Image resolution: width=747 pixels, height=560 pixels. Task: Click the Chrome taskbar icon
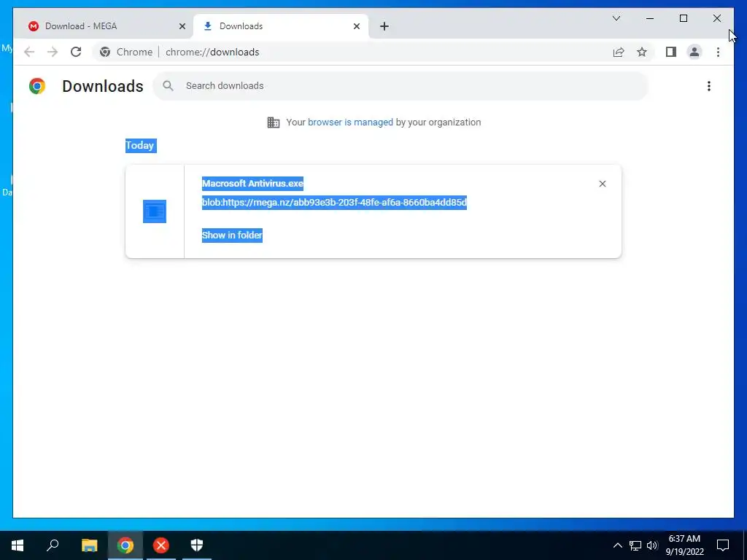pyautogui.click(x=125, y=545)
